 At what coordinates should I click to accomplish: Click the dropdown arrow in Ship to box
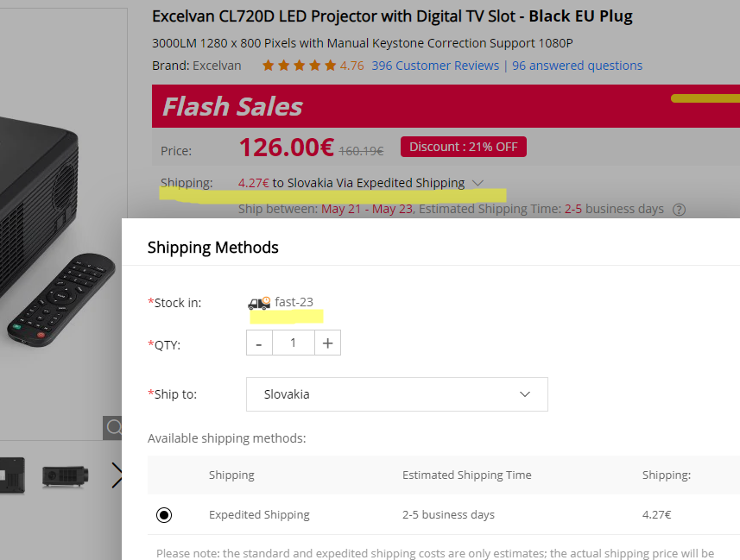point(525,394)
